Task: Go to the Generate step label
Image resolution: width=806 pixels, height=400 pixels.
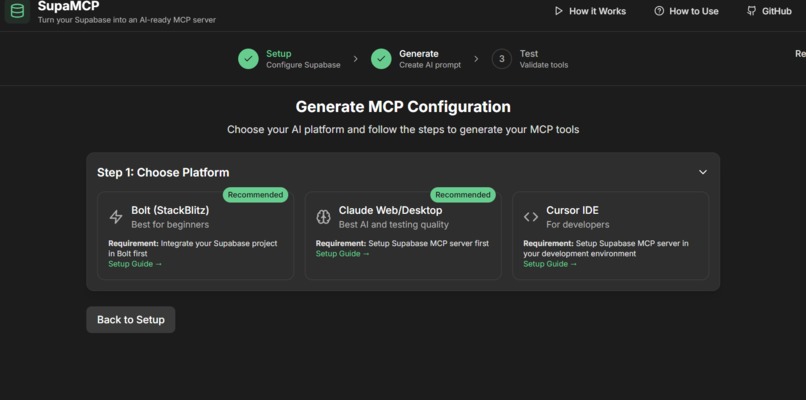Action: [419, 53]
